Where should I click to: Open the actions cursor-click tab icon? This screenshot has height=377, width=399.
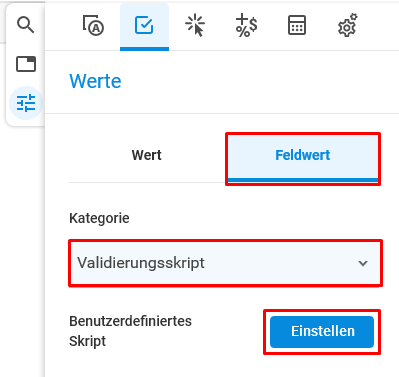[x=195, y=25]
